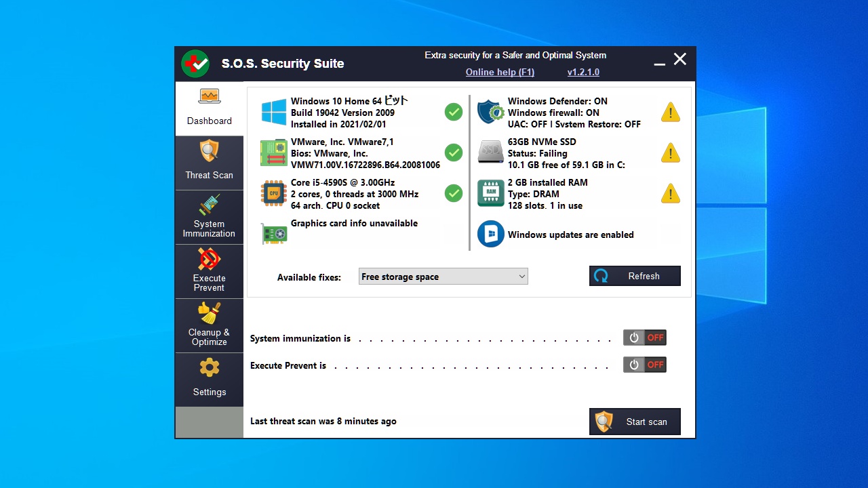The width and height of the screenshot is (868, 488).
Task: Click the Windows logo icon beside OS info
Action: (274, 113)
